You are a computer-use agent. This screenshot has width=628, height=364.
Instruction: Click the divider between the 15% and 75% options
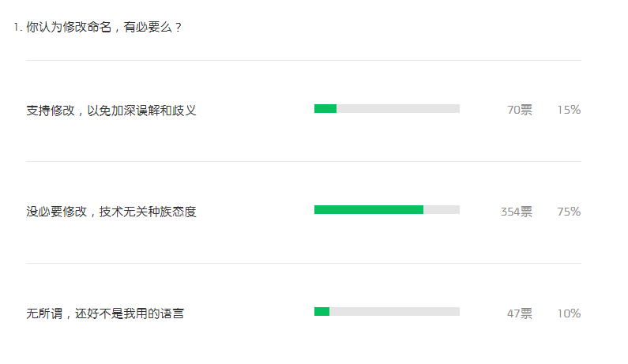[x=303, y=161]
